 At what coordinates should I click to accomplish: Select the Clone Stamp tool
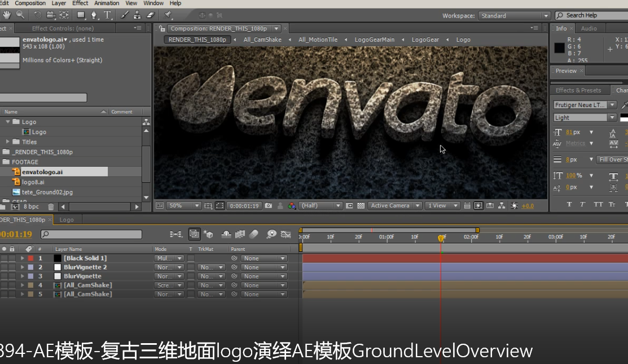[137, 15]
